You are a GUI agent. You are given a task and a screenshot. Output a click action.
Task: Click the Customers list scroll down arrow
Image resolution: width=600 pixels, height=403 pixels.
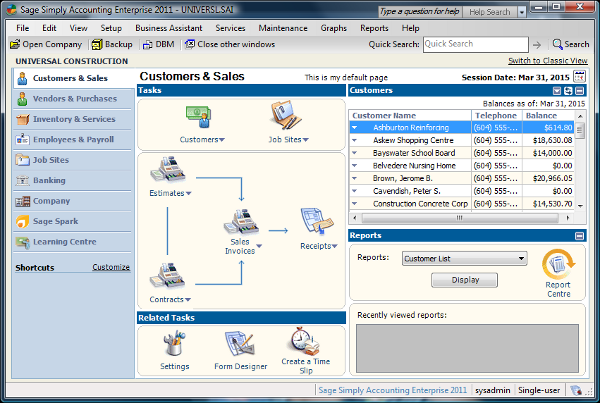point(580,206)
